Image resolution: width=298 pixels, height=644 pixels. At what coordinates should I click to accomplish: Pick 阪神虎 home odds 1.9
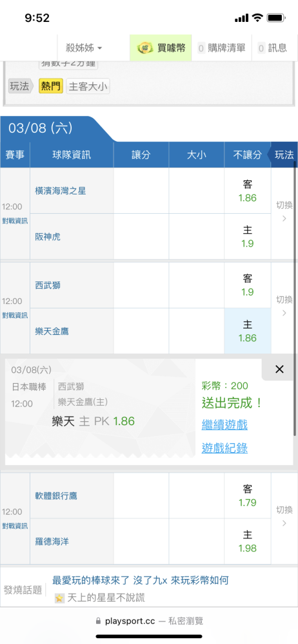pos(248,236)
